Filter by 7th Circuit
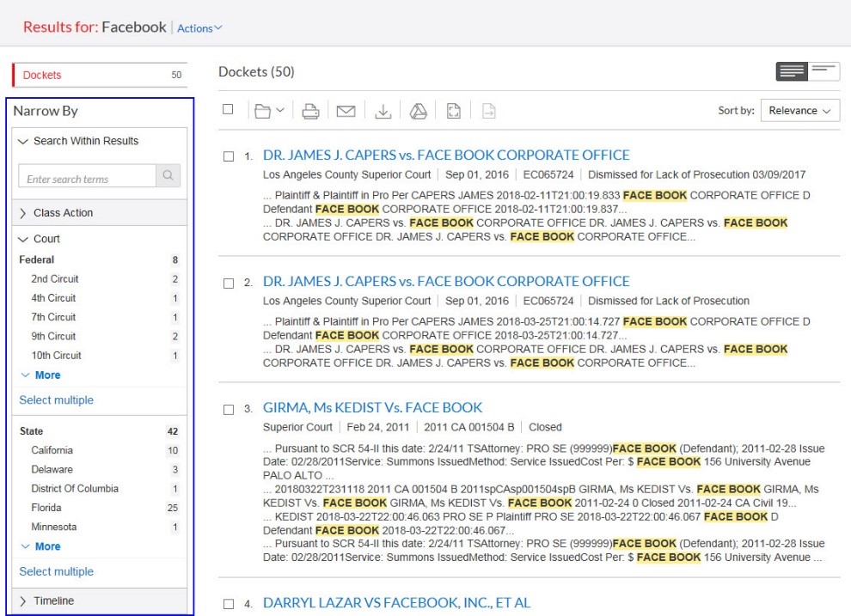 click(53, 317)
